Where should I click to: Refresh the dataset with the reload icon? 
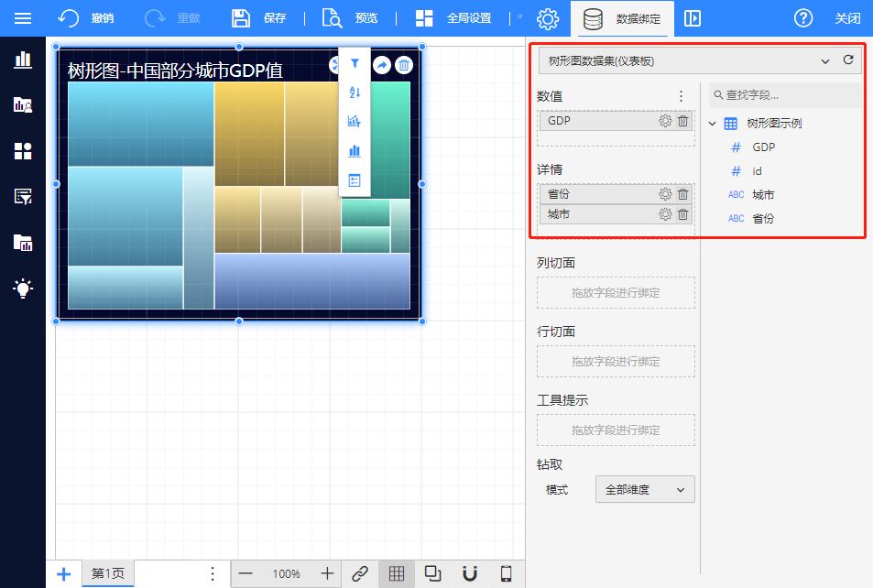848,60
